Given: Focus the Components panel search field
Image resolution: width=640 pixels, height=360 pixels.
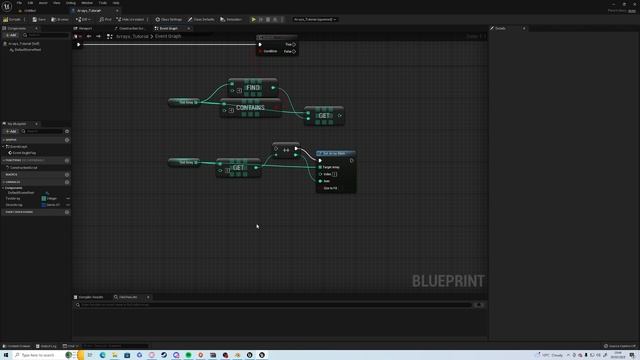Looking at the screenshot, I should click(46, 35).
